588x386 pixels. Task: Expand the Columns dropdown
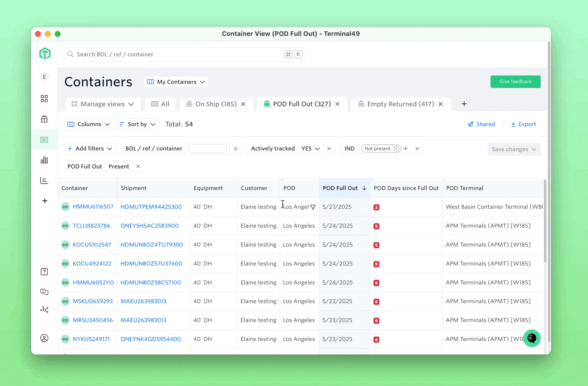88,124
